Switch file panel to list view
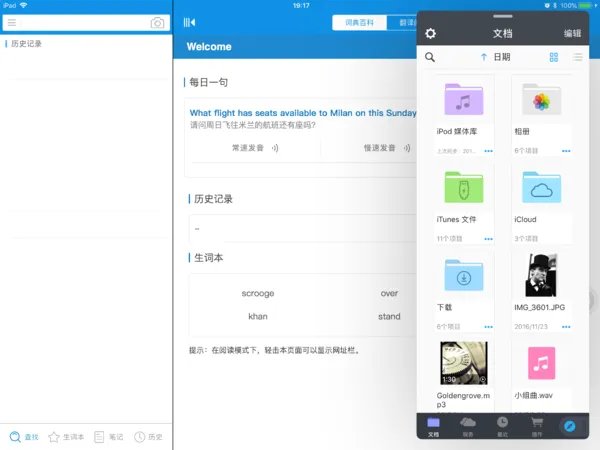The width and height of the screenshot is (600, 450). 578,57
